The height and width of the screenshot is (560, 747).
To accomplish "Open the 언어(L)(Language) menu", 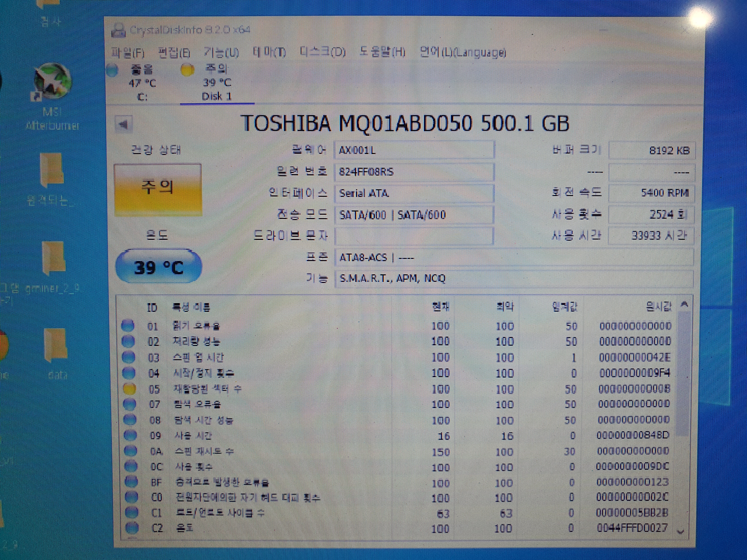I will pos(463,52).
